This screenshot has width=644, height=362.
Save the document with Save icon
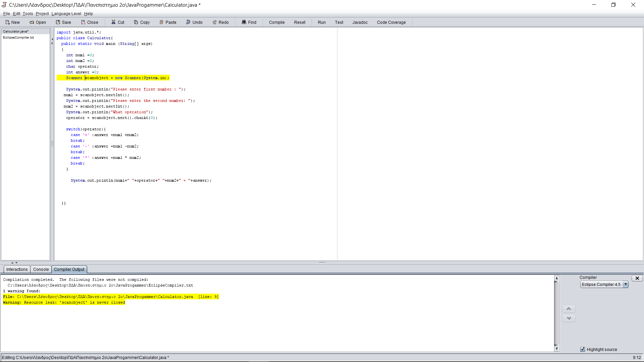point(58,22)
